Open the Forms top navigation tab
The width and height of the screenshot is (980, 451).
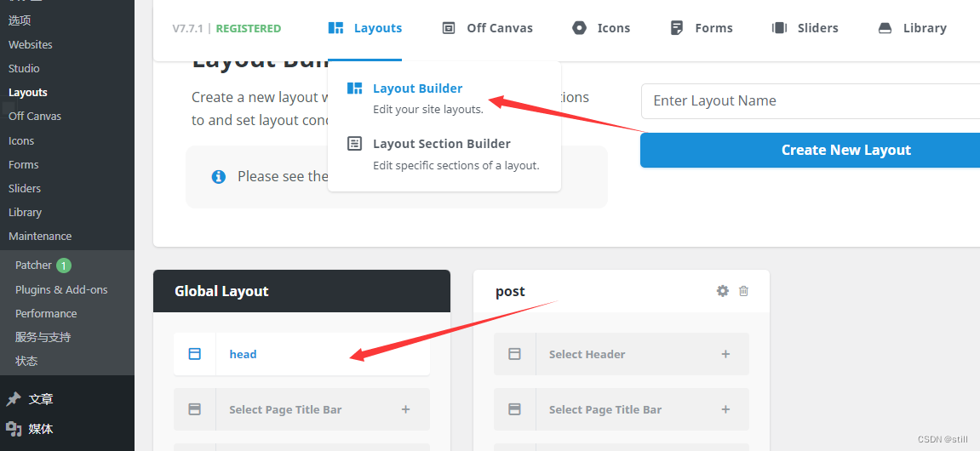click(x=702, y=28)
